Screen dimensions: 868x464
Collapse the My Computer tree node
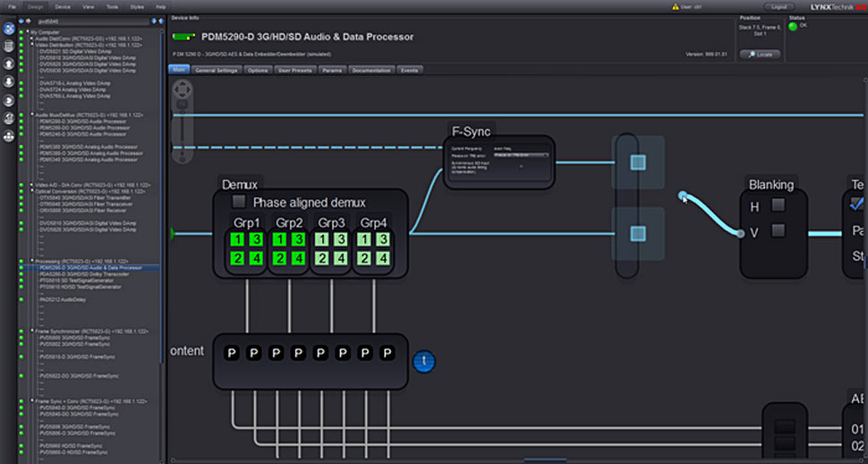pos(28,33)
